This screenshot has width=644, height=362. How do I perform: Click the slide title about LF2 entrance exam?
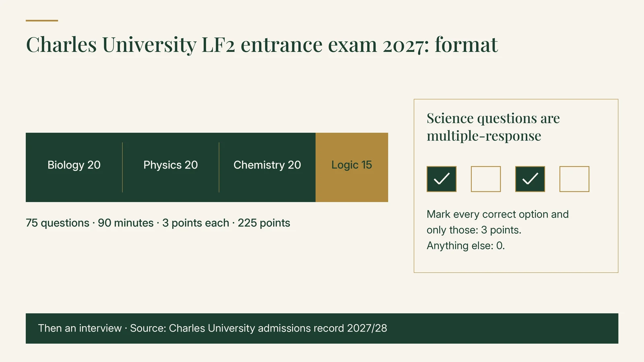(x=262, y=45)
